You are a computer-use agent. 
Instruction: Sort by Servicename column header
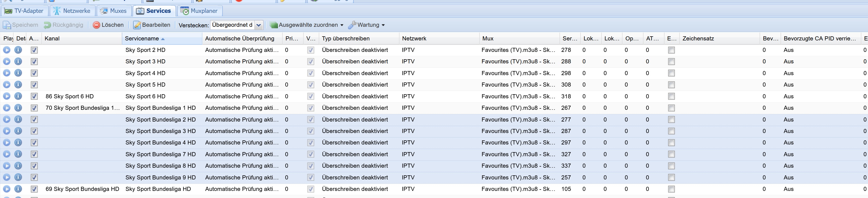coord(162,39)
